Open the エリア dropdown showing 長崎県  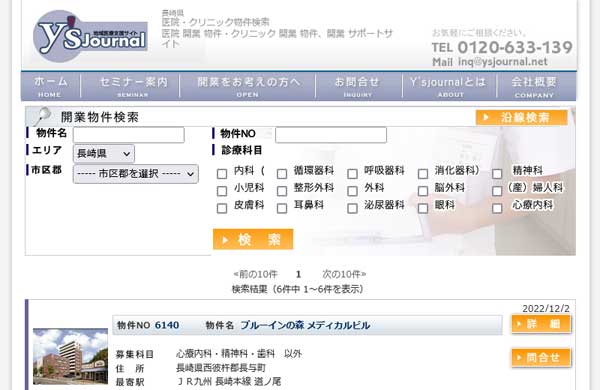tap(104, 153)
